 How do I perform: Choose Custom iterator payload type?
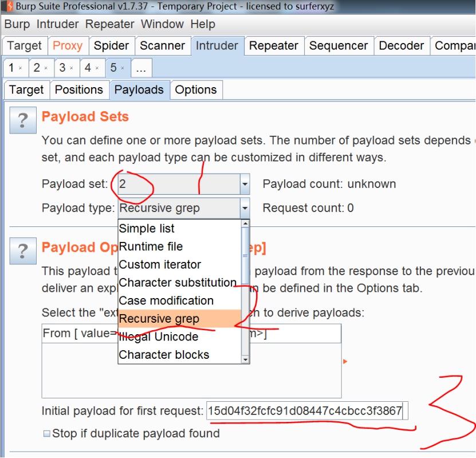pos(180,264)
